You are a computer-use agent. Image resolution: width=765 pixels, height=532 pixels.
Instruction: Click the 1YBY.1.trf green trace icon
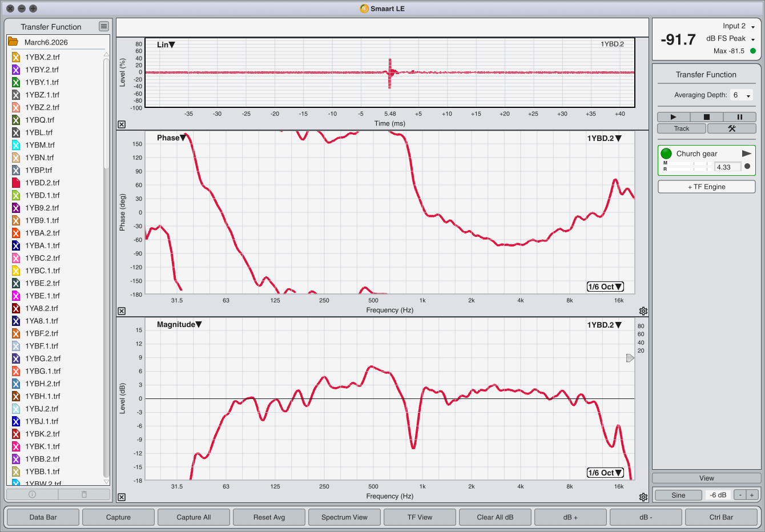16,82
